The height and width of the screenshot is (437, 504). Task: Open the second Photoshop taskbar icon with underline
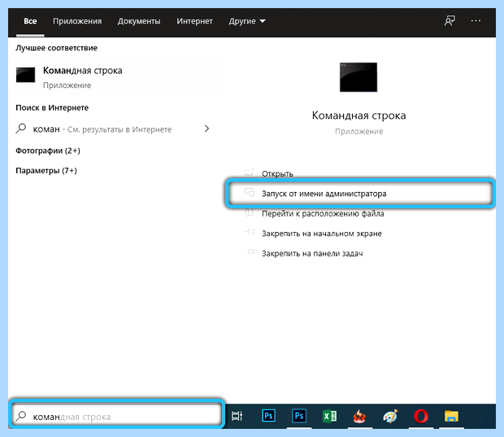[x=299, y=416]
